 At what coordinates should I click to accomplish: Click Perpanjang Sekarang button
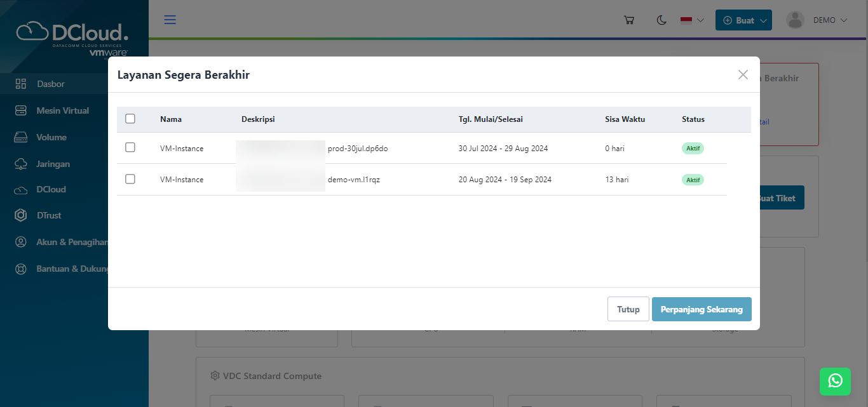pos(702,309)
